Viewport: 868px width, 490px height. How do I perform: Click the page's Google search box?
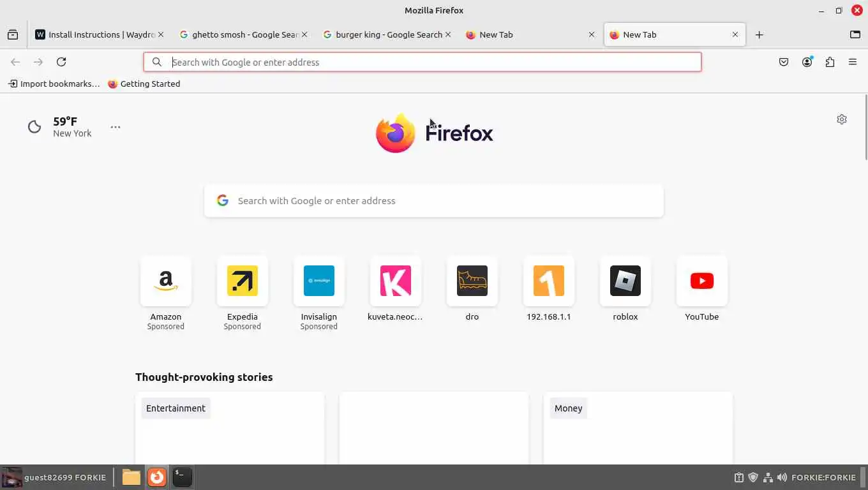point(434,201)
